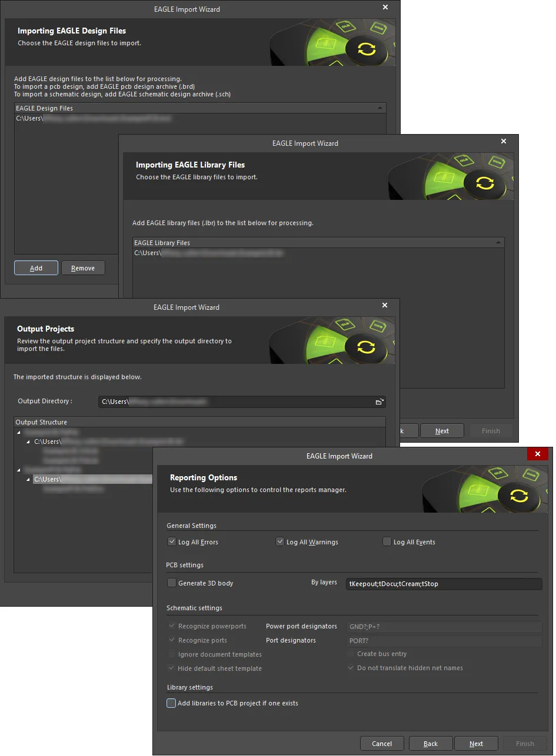Click the sync icon in Reporting Options banner

(519, 496)
